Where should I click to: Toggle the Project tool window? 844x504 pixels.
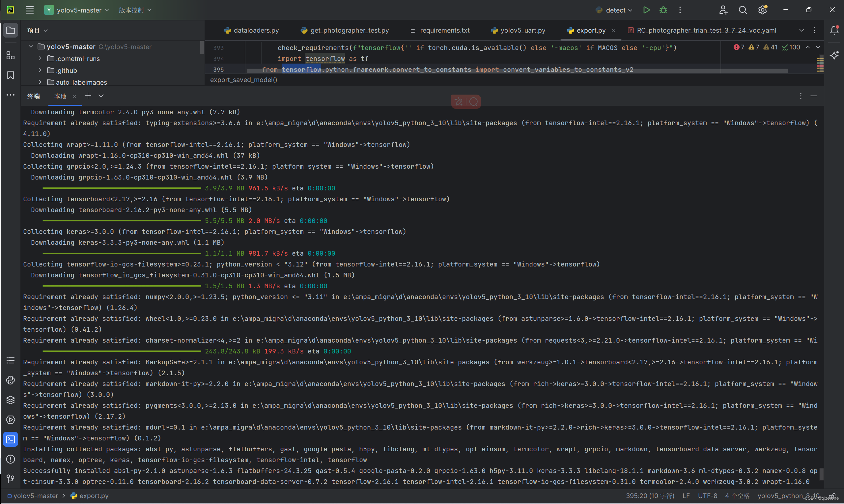[x=11, y=30]
